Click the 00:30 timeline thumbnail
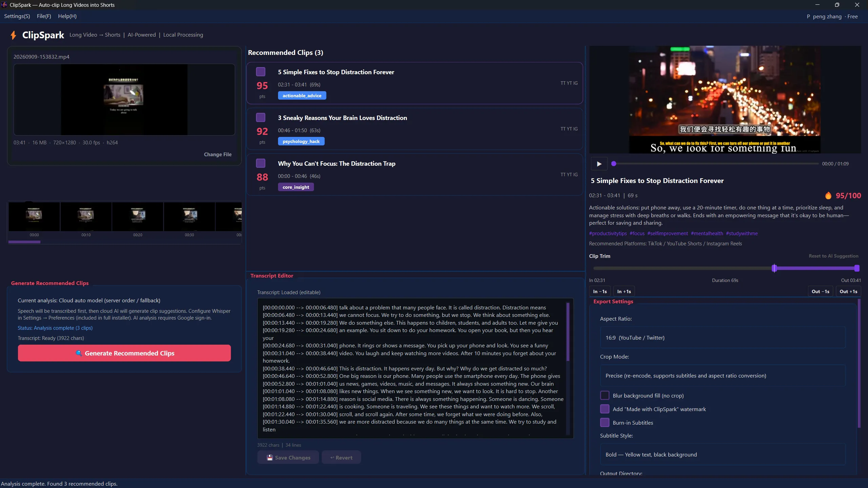The width and height of the screenshot is (868, 488). [190, 217]
